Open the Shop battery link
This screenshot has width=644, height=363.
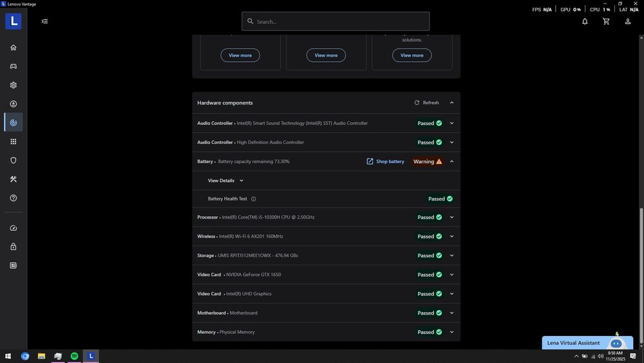pyautogui.click(x=385, y=162)
